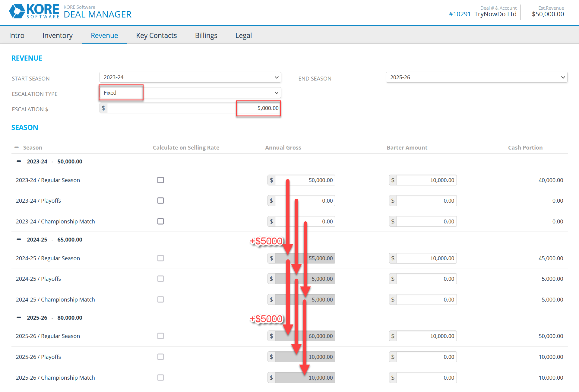Toggle checkbox for 2025-26 Championship Match

160,378
